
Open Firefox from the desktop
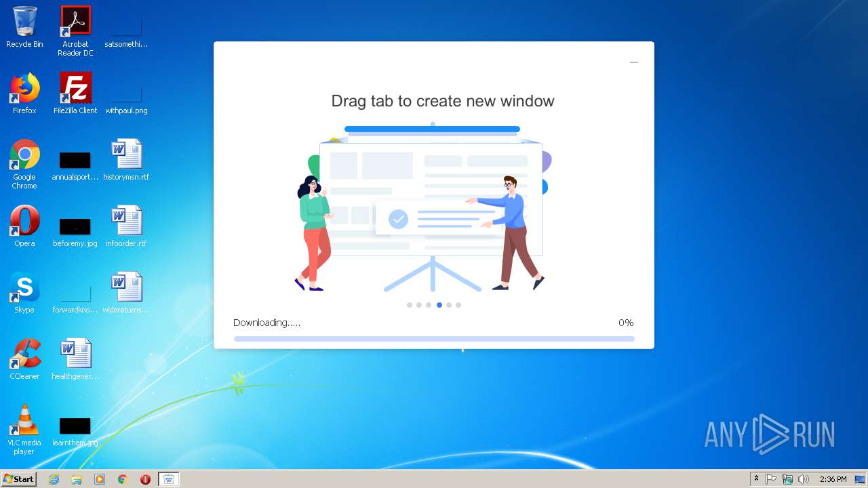(x=24, y=94)
